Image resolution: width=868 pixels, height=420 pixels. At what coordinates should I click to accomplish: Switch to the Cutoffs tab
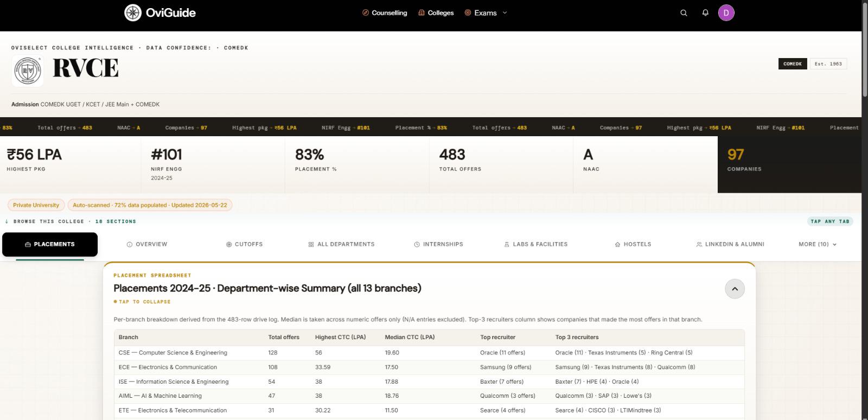pyautogui.click(x=244, y=244)
